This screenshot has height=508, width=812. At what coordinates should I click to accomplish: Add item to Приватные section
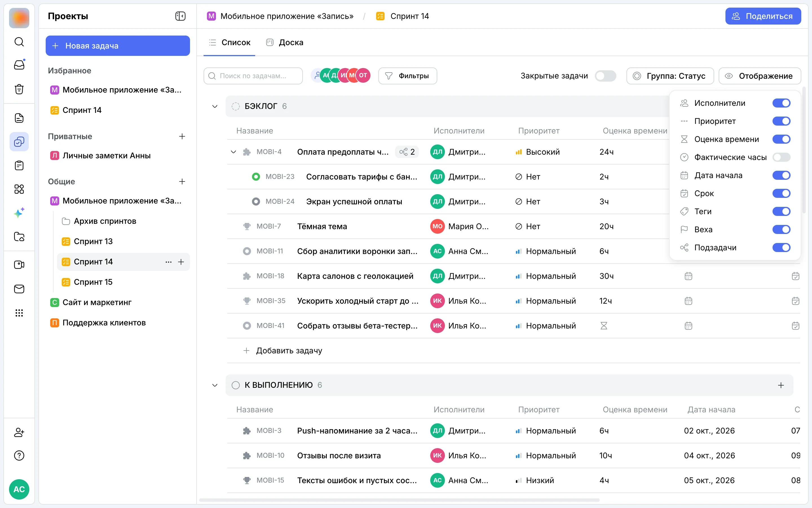(x=182, y=136)
